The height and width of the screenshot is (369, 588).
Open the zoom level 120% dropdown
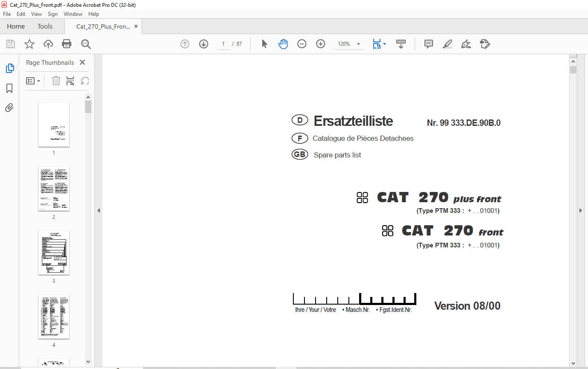click(x=348, y=44)
